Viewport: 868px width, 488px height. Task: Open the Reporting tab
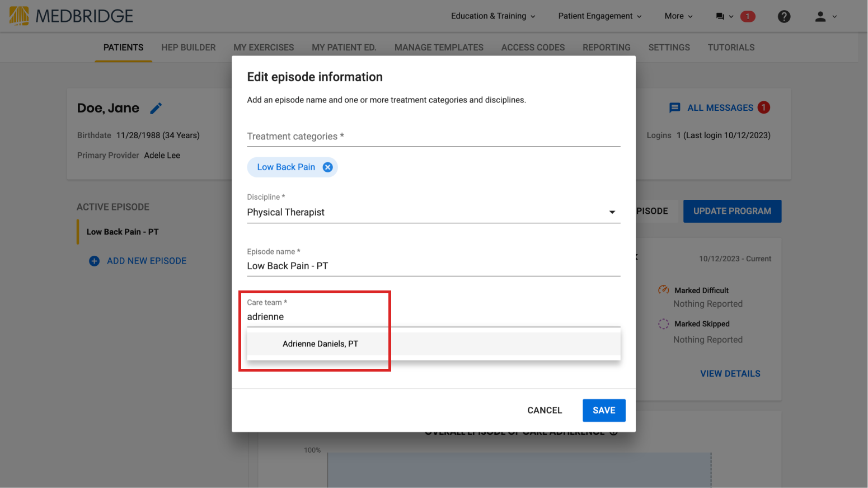(606, 48)
